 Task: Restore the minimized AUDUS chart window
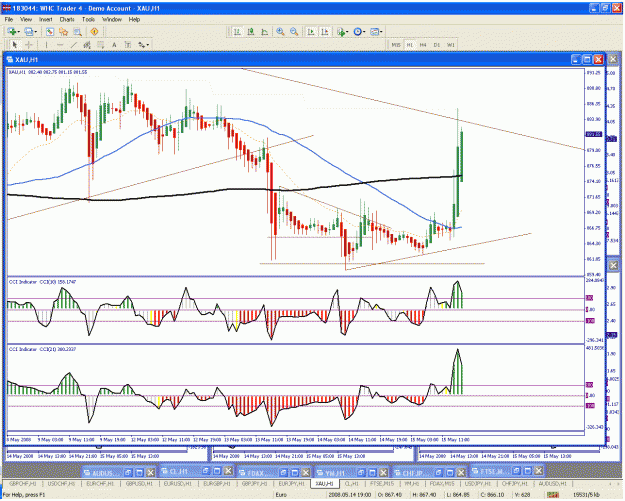(x=128, y=473)
